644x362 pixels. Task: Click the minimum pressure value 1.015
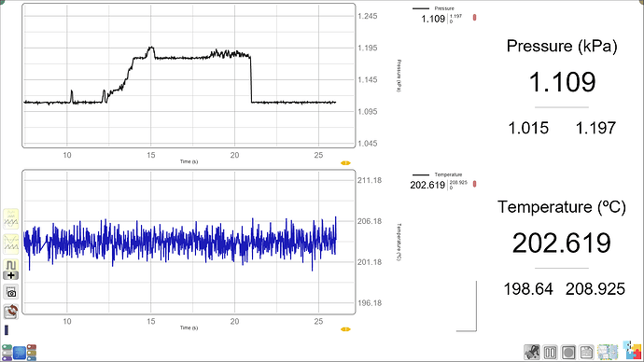(x=528, y=128)
